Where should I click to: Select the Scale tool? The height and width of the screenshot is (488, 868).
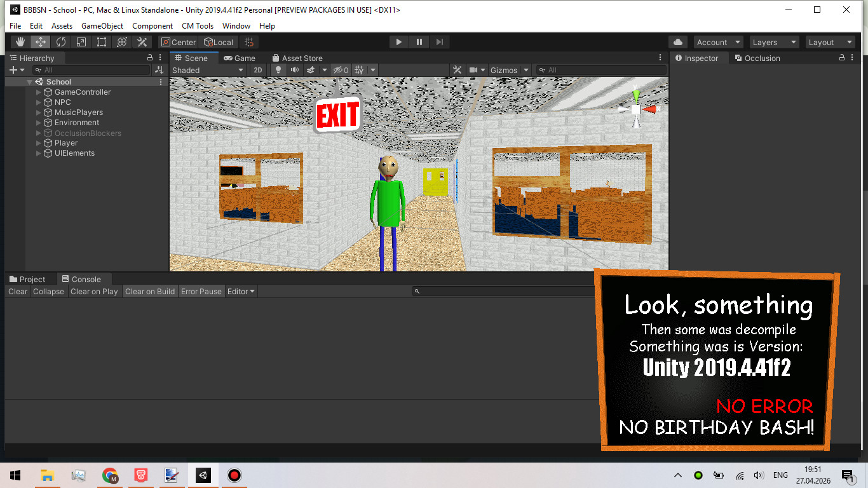(81, 42)
